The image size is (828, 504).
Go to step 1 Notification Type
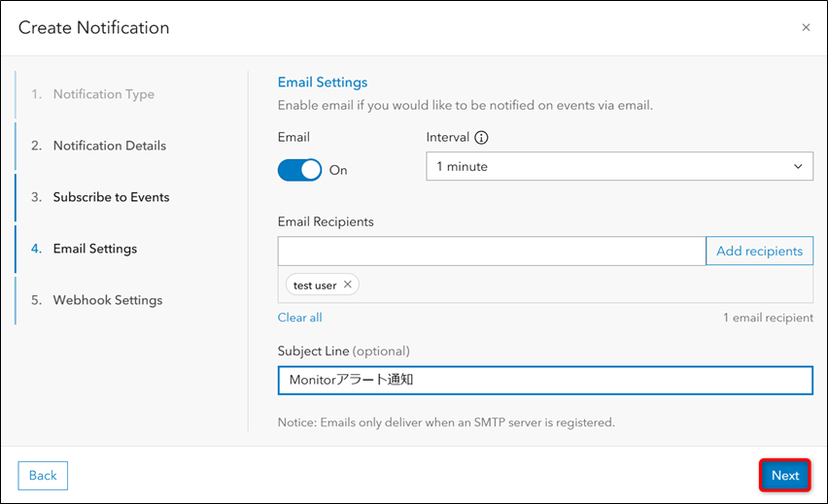tap(93, 94)
